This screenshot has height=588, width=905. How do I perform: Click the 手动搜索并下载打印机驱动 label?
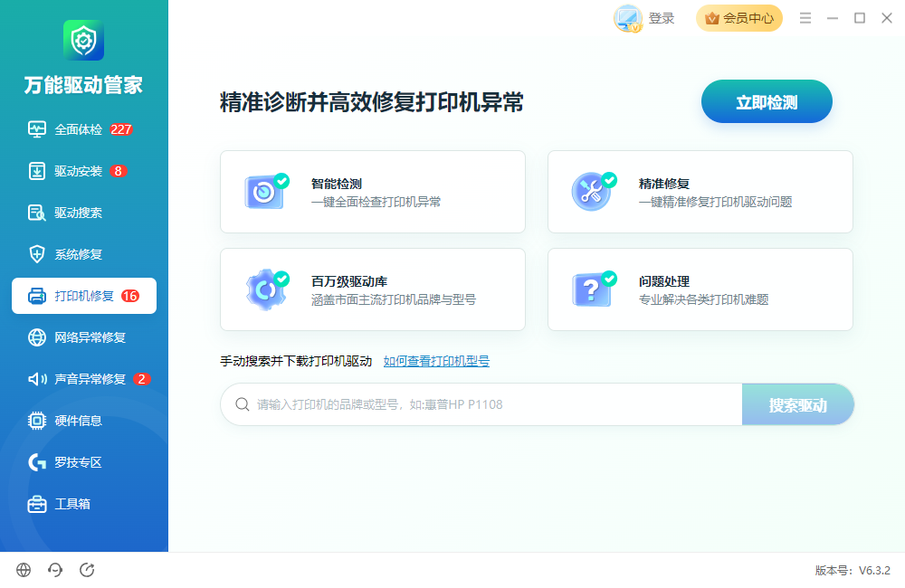(x=296, y=361)
